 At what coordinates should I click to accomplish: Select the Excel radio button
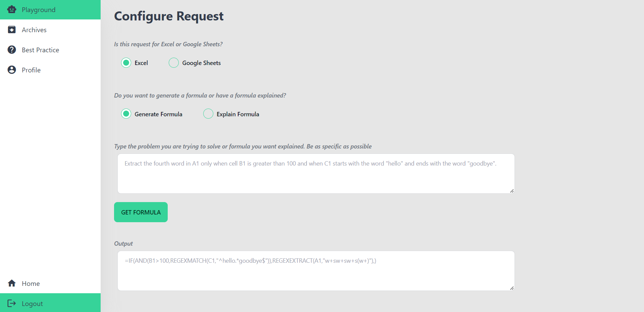pos(126,63)
